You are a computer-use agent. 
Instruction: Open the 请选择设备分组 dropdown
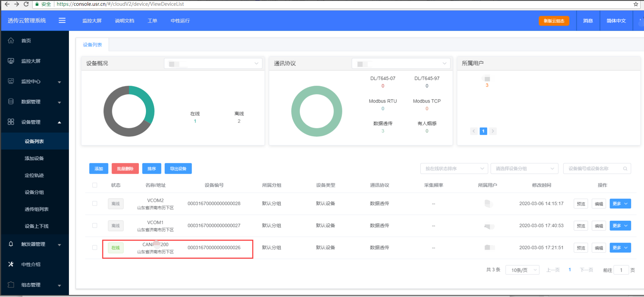pos(524,169)
